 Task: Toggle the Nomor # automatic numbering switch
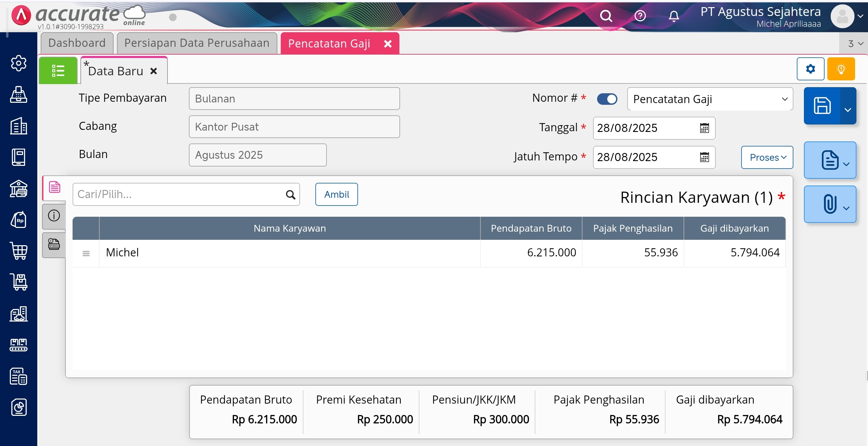coord(607,99)
